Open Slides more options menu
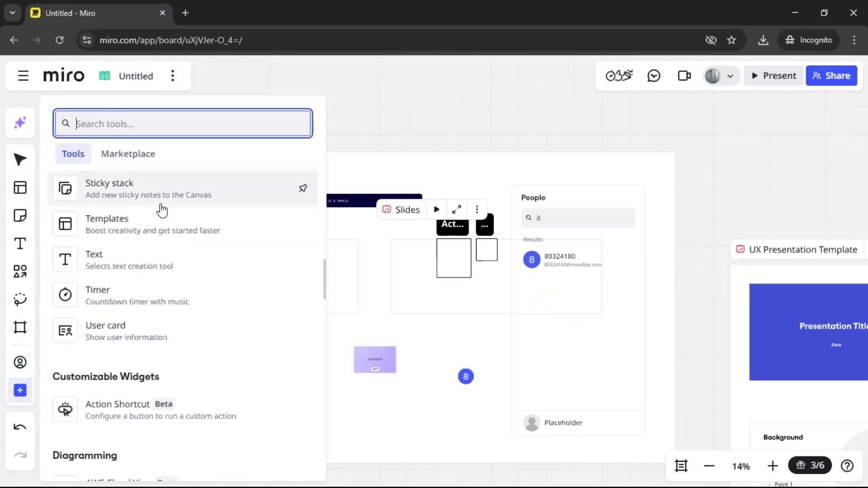Image resolution: width=868 pixels, height=488 pixels. 476,209
